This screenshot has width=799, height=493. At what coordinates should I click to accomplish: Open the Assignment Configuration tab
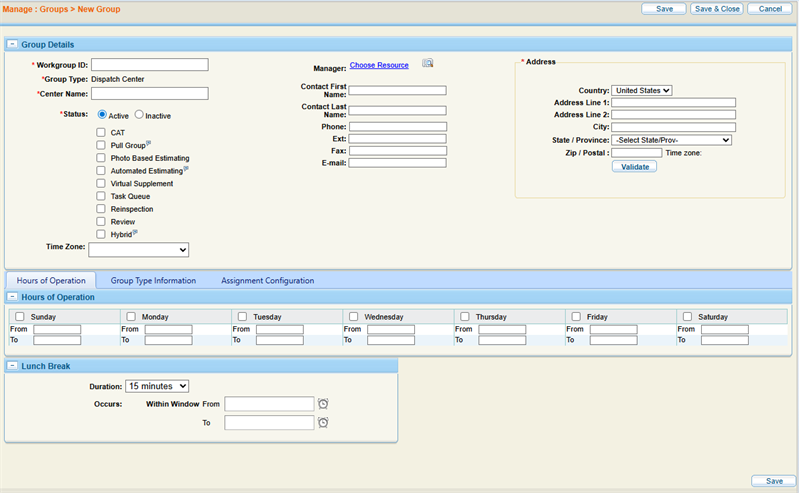pos(267,281)
